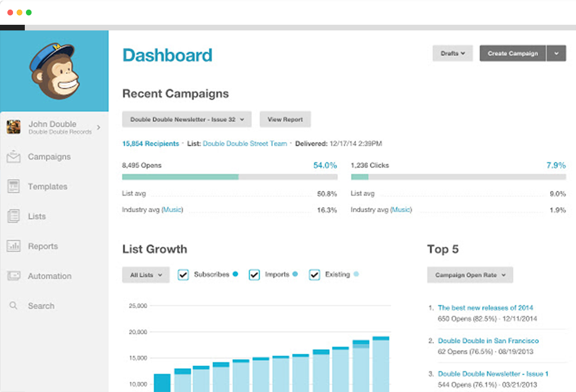This screenshot has width=576, height=392.
Task: Click the Campaigns envelope icon
Action: click(14, 157)
